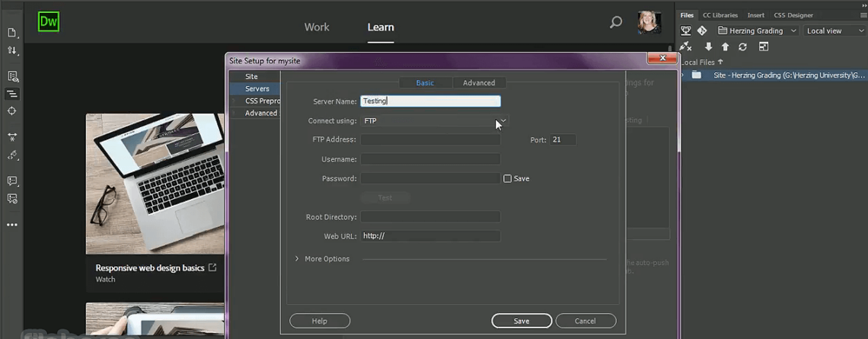The image size is (868, 339).
Task: Open the Connect using FTP dropdown
Action: tap(433, 121)
